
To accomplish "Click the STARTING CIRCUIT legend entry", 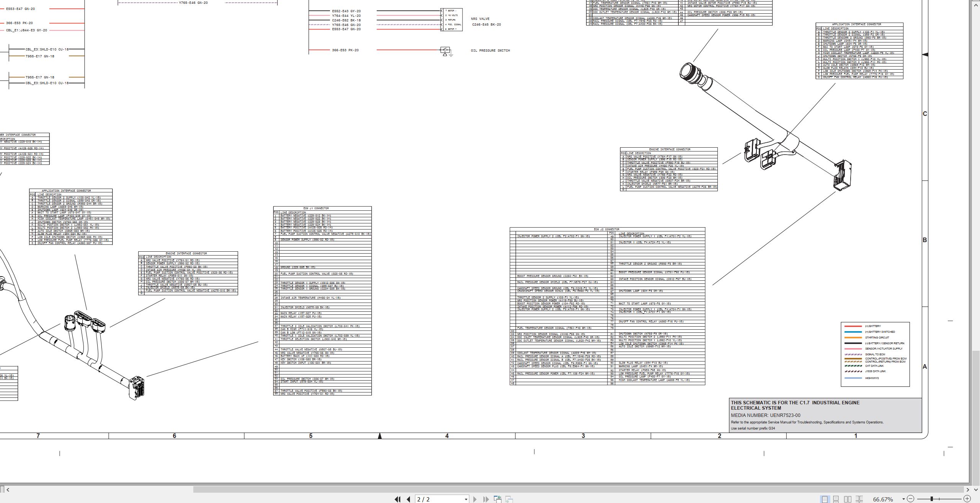I will point(877,338).
